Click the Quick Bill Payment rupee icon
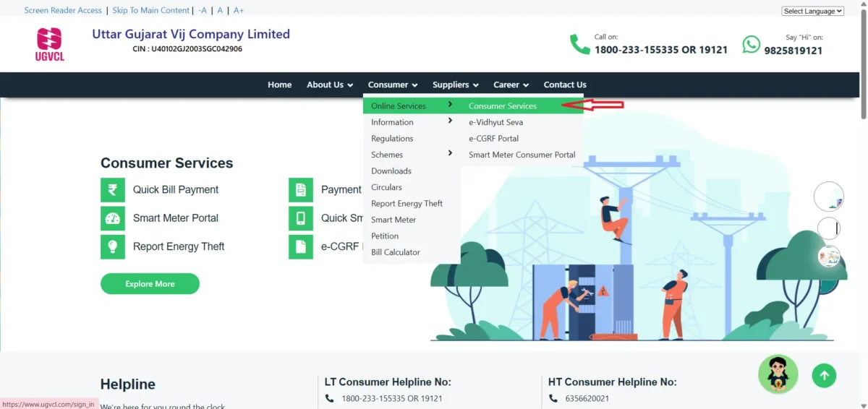868x409 pixels. 113,190
